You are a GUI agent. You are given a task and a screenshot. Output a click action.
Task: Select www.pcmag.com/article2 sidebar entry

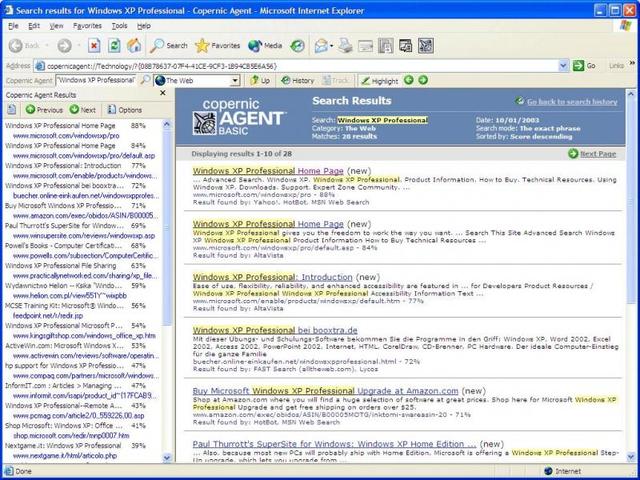[78, 416]
